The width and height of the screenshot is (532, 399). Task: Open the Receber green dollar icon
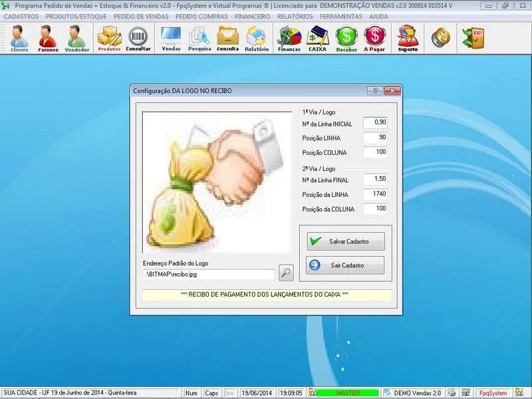pyautogui.click(x=346, y=39)
